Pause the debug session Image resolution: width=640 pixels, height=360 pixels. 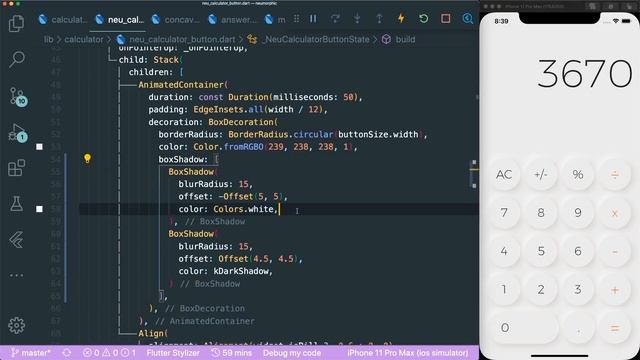coord(313,19)
